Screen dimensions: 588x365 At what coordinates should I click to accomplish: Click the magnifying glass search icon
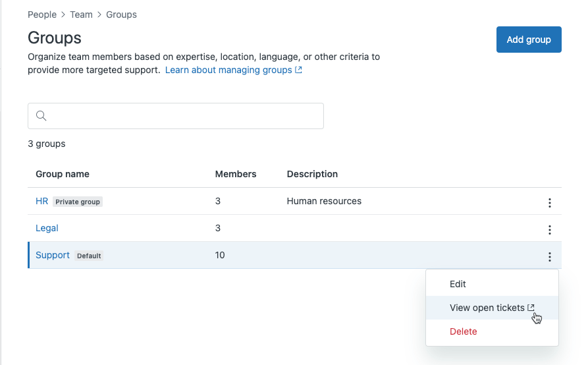point(41,116)
